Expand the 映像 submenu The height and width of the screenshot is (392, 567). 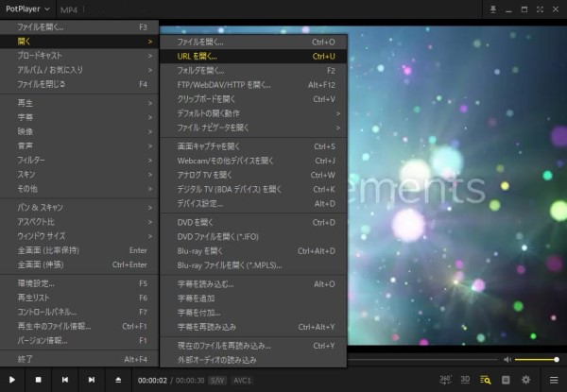(79, 132)
